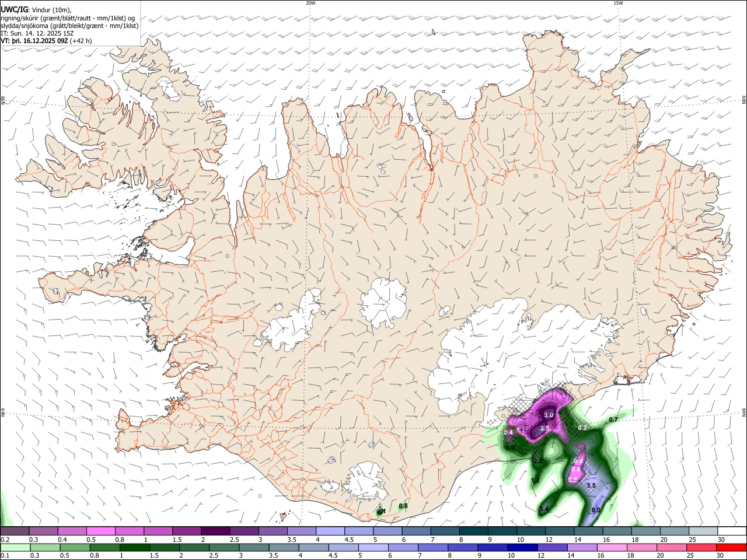Click the light pink swatch between 16 and 18

coord(611,548)
